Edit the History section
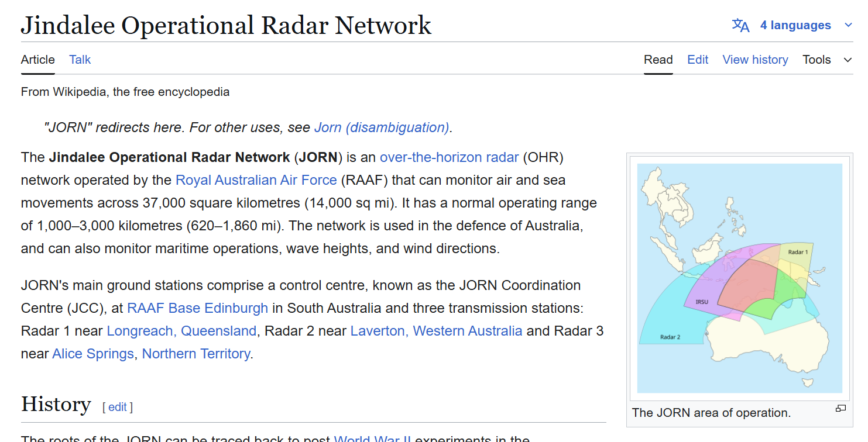The width and height of the screenshot is (868, 442). click(117, 407)
